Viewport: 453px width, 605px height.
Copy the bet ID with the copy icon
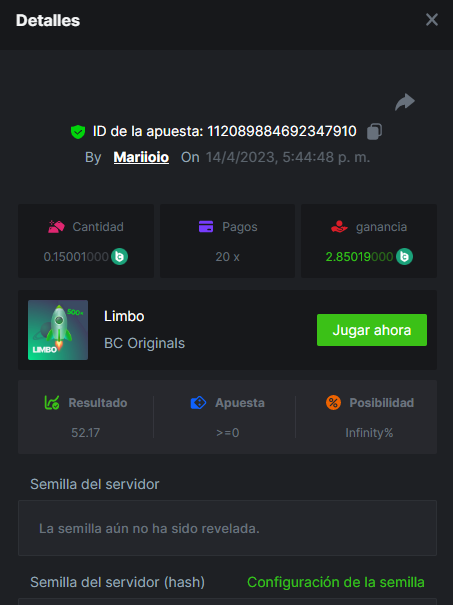374,132
